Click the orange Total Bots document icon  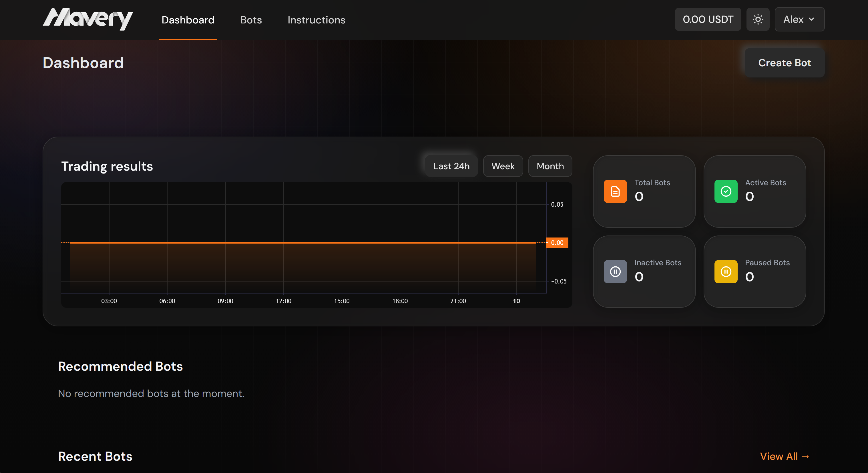point(615,191)
